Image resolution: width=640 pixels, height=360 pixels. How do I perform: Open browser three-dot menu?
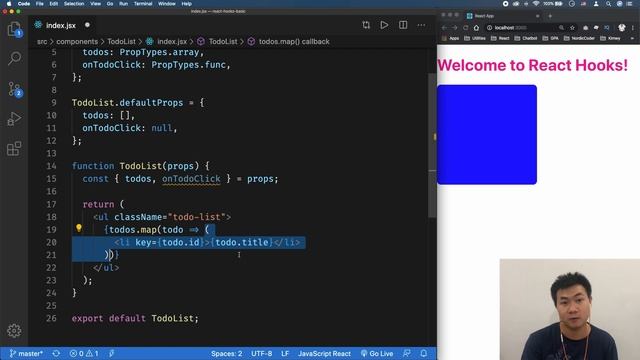tap(633, 28)
